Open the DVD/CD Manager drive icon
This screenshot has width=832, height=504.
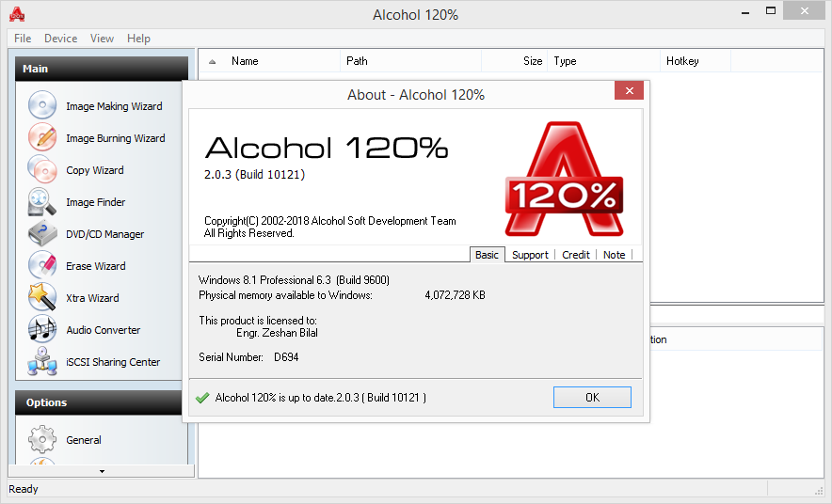tap(42, 234)
